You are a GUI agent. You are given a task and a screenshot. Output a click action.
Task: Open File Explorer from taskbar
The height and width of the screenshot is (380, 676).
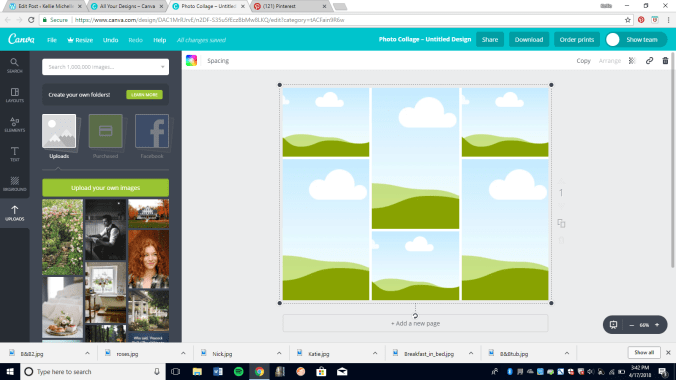pos(197,371)
